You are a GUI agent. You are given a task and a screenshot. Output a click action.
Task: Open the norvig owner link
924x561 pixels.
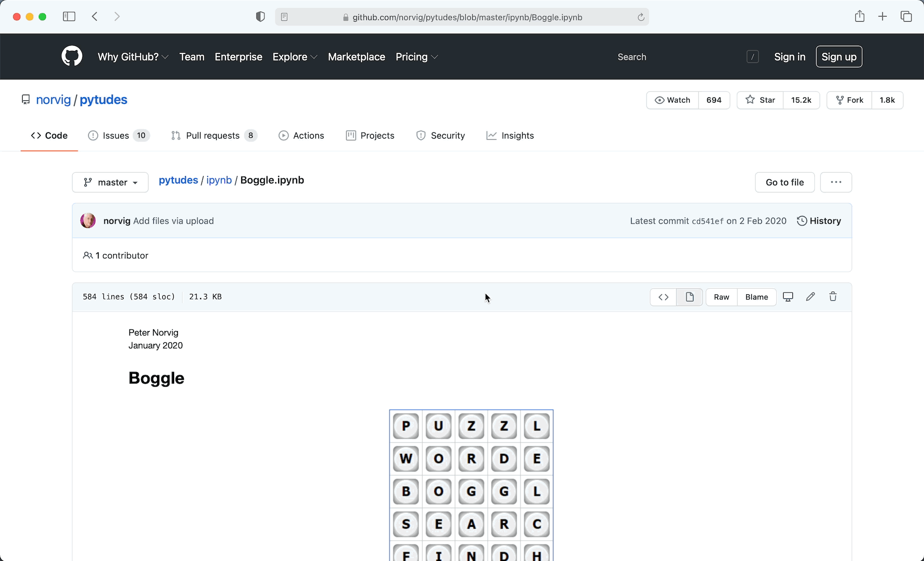[54, 100]
